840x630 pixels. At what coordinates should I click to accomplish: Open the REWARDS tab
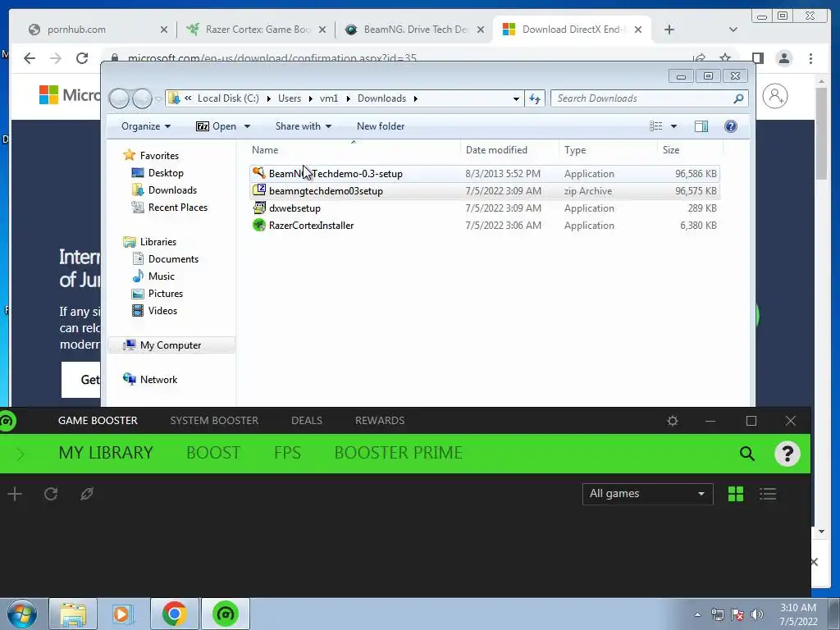(x=380, y=421)
